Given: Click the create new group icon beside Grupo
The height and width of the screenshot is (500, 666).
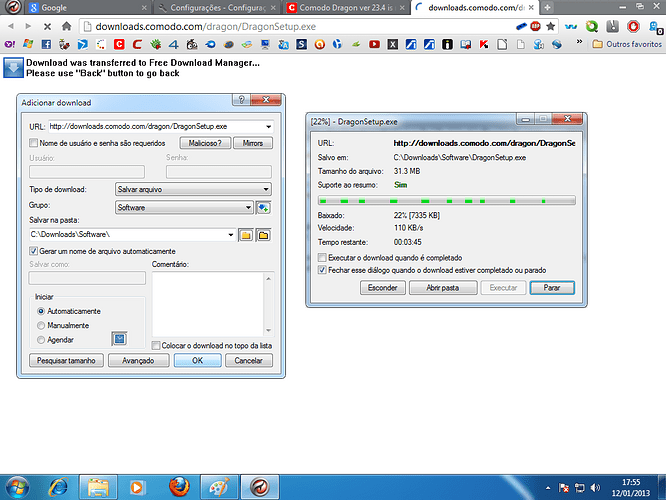Looking at the screenshot, I should pyautogui.click(x=263, y=208).
